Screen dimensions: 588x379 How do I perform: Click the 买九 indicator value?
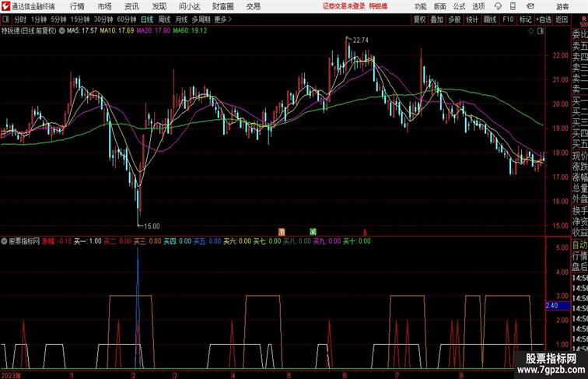327,241
